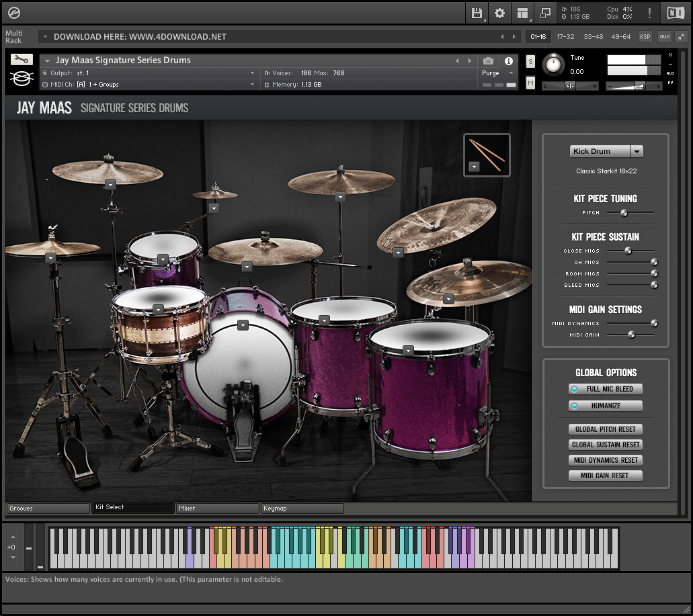This screenshot has width=693, height=616.
Task: Click the minimized view window icon
Action: (x=545, y=13)
